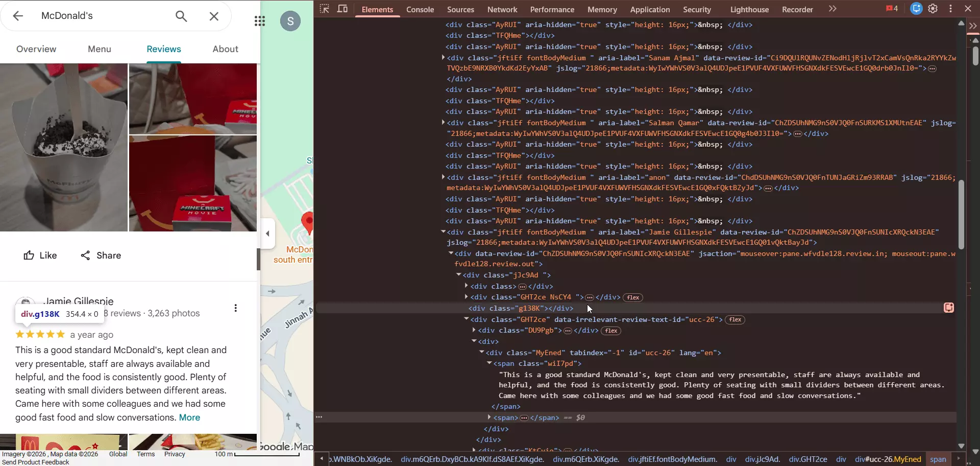Open the Google apps grid
The height and width of the screenshot is (466, 980).
coord(259,21)
